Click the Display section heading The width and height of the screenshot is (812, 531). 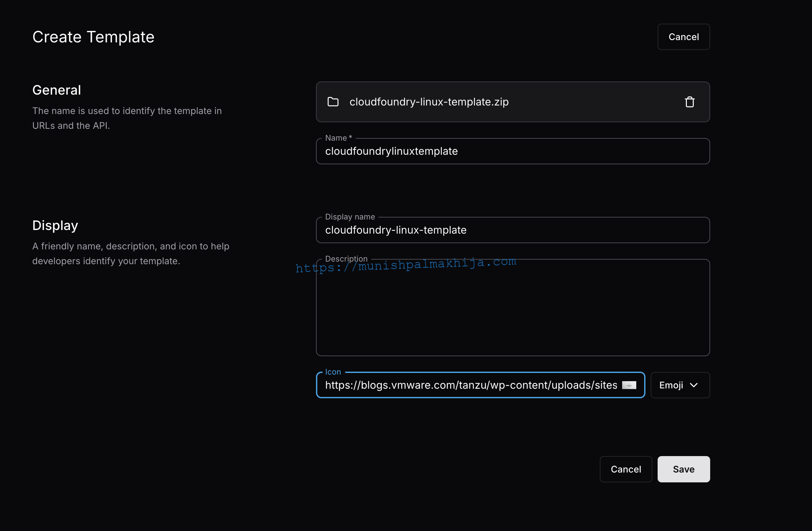click(55, 225)
